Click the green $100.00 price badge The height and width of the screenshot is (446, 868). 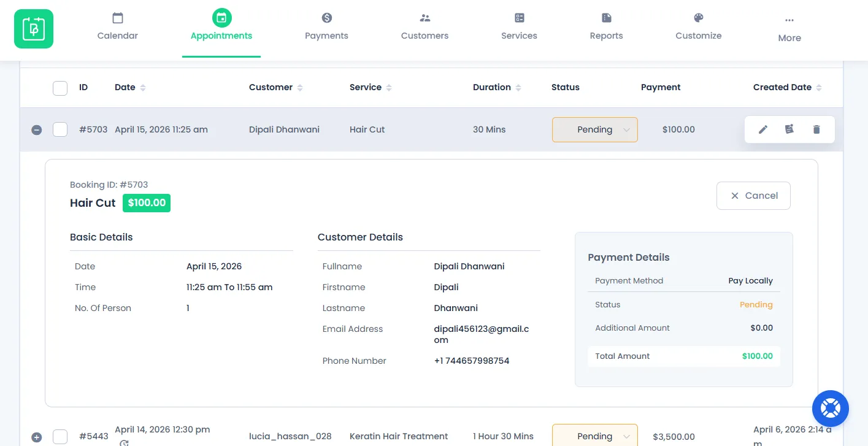click(x=147, y=203)
